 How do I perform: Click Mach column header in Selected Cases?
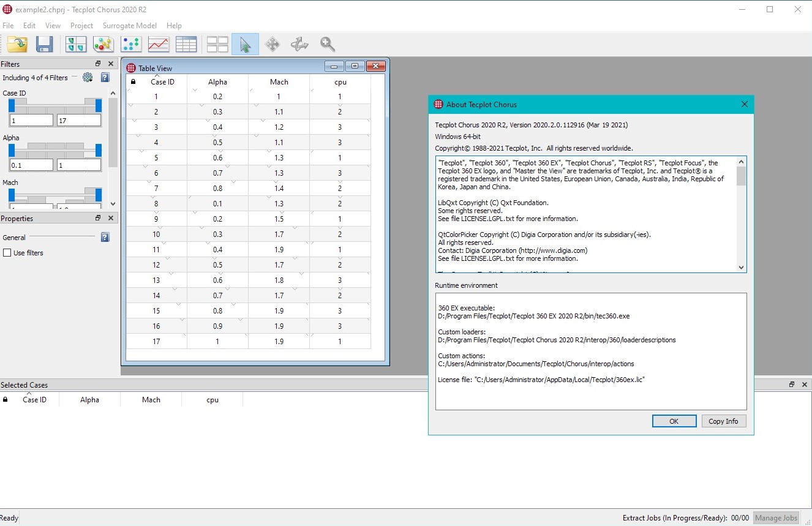pos(151,399)
